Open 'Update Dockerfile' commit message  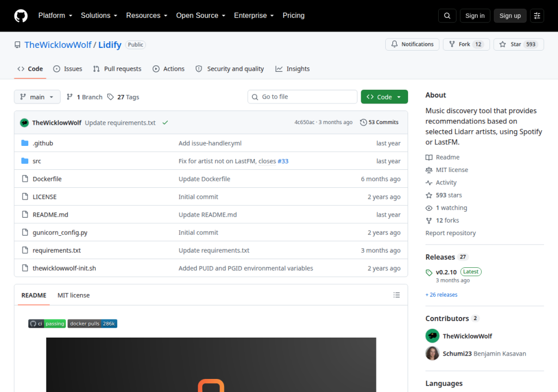[x=204, y=179]
